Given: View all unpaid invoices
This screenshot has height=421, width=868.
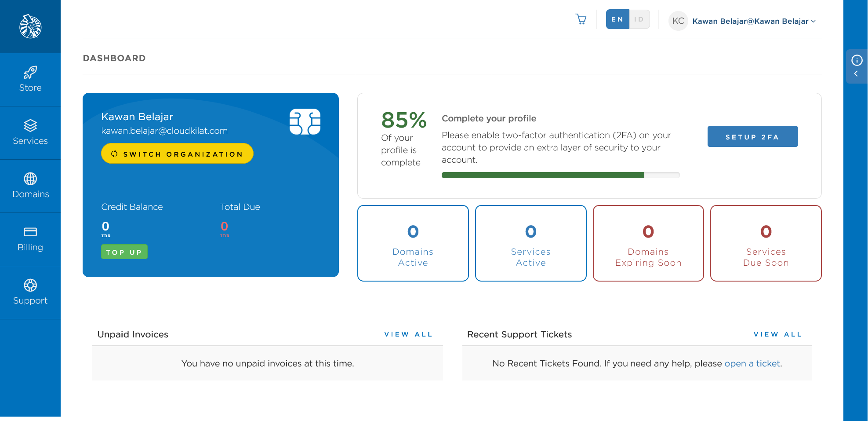Looking at the screenshot, I should pyautogui.click(x=408, y=334).
